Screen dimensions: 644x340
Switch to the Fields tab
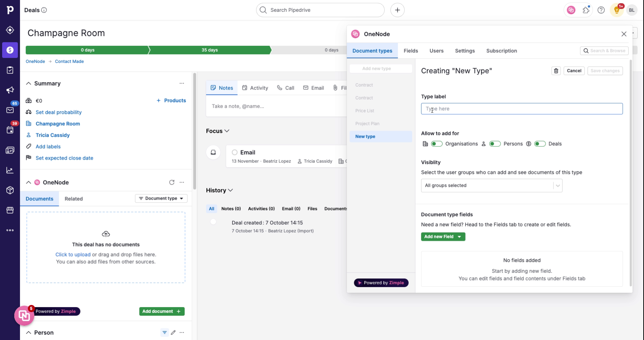[411, 51]
